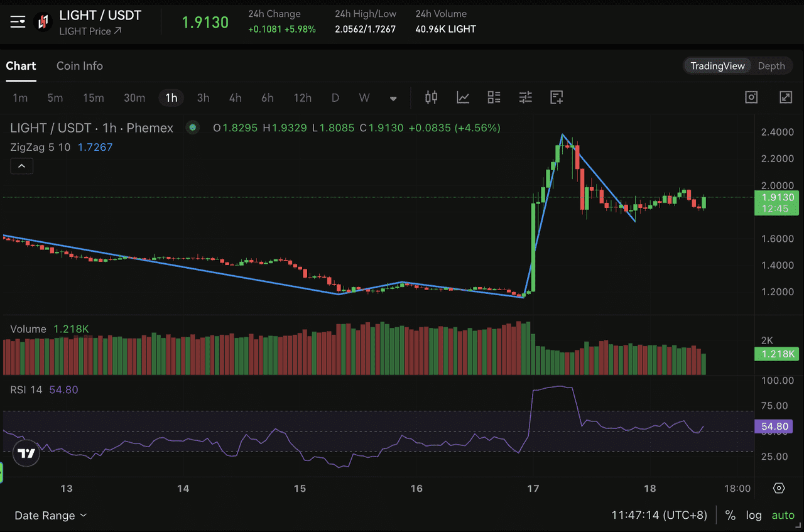Toggle the ZigZag indicator visibility dot
This screenshot has width=804, height=532.
click(192, 128)
